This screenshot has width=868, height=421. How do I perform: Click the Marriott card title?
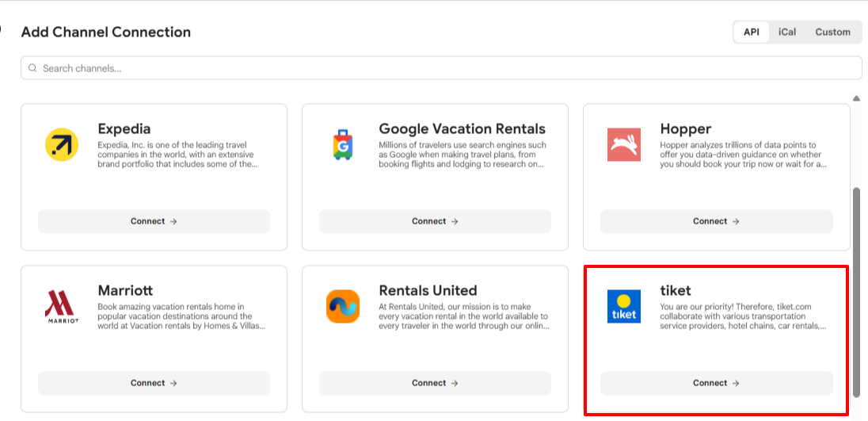pos(125,290)
